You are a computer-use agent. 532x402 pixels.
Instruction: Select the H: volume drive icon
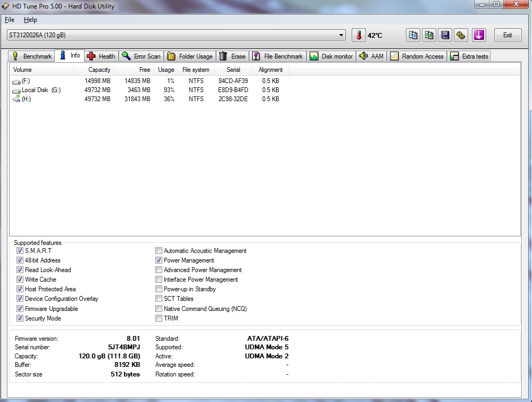pyautogui.click(x=16, y=99)
